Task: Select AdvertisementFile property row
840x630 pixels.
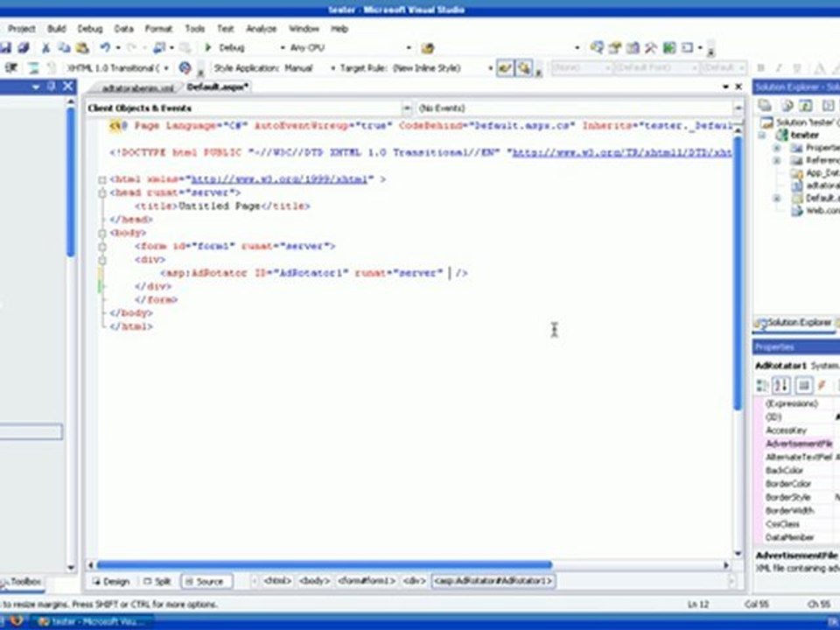Action: 798,444
